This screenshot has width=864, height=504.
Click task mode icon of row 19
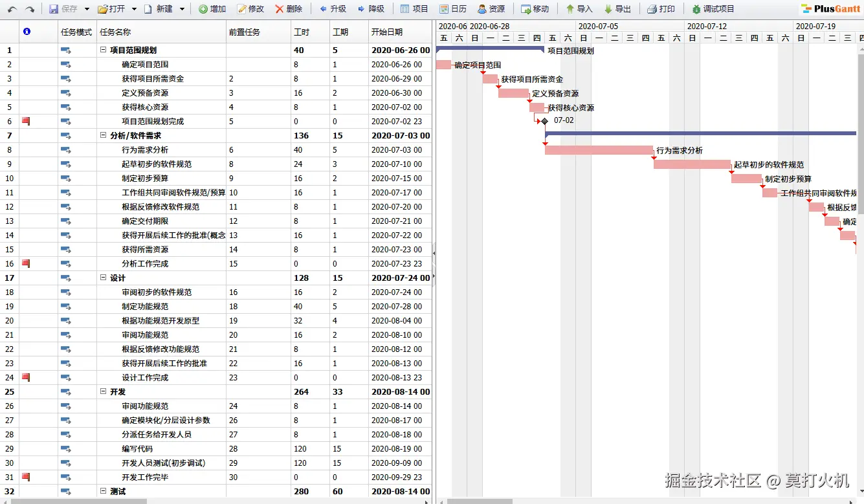point(66,306)
